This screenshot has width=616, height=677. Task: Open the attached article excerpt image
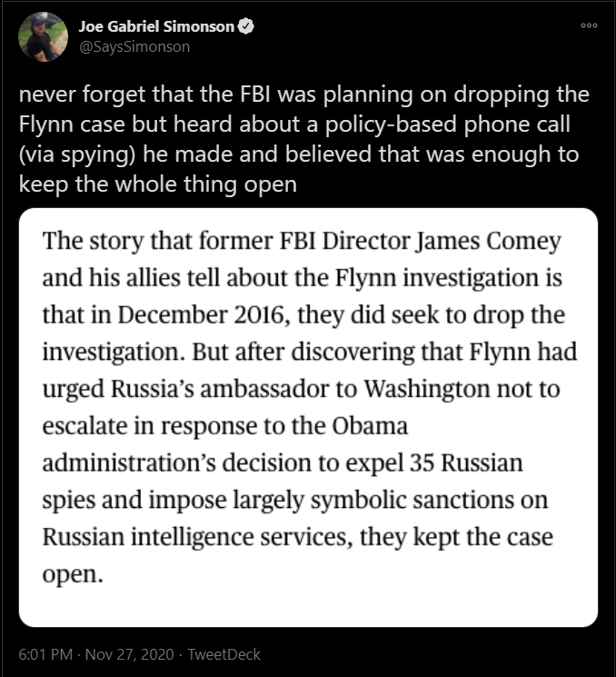click(x=308, y=417)
